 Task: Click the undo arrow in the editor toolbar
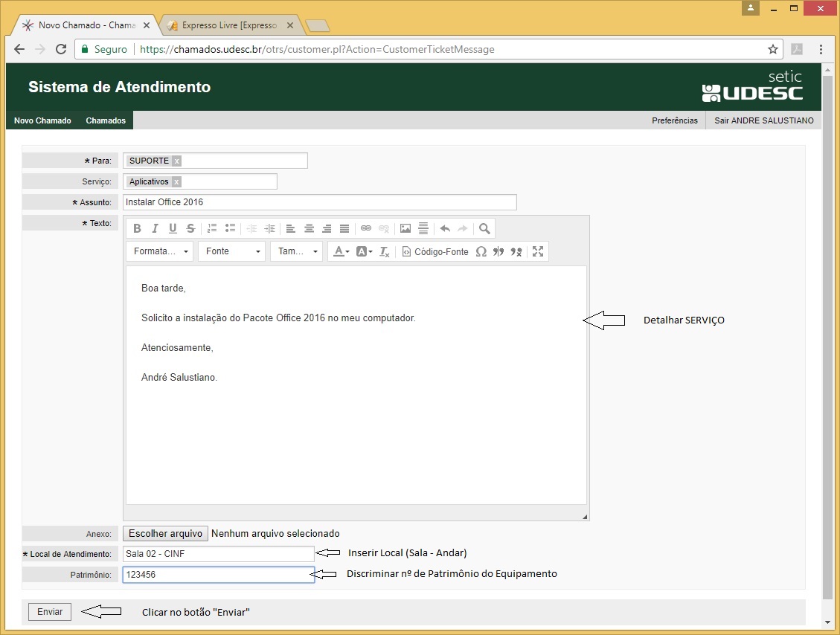(445, 228)
